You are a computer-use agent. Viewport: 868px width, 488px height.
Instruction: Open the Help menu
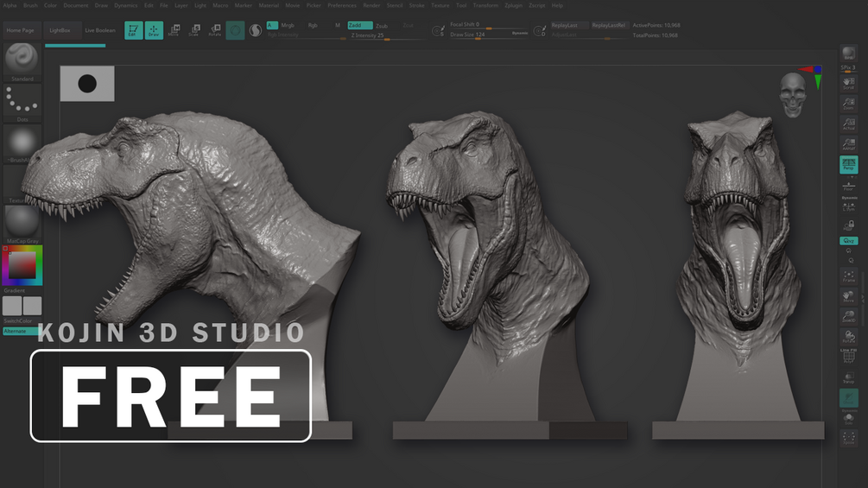[x=557, y=5]
